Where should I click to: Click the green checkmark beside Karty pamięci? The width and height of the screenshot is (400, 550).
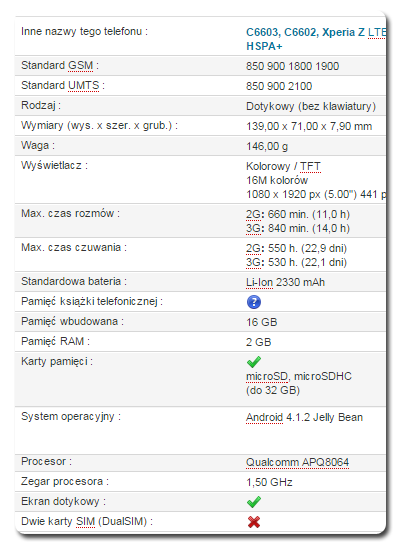tap(254, 361)
